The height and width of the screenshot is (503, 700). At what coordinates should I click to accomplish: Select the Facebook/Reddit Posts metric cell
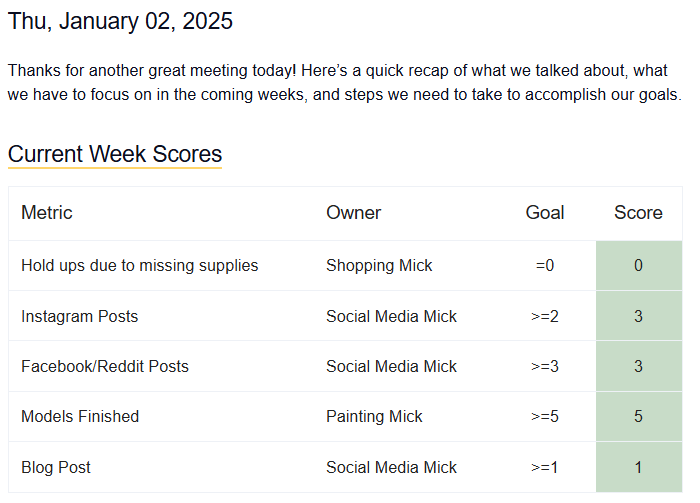click(105, 366)
